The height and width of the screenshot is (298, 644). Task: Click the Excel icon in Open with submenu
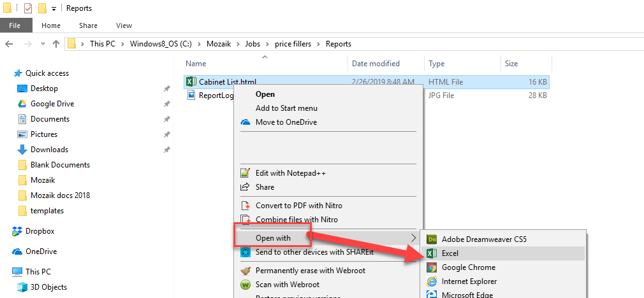click(x=431, y=253)
